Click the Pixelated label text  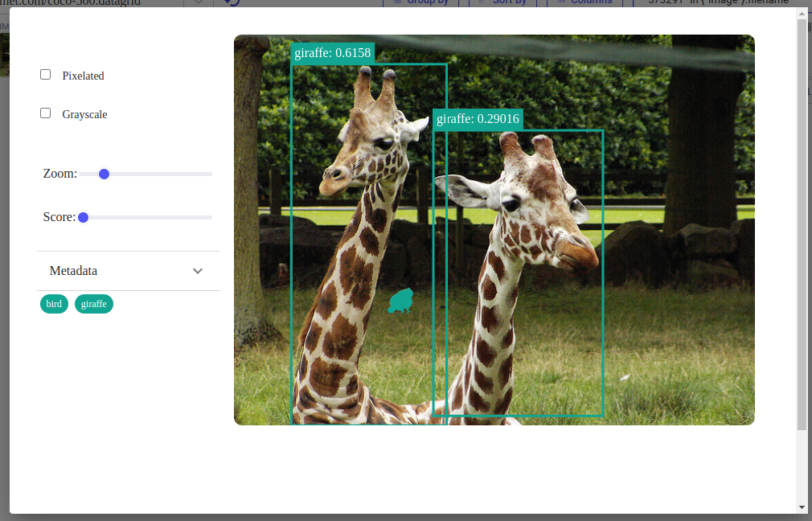[x=83, y=76]
